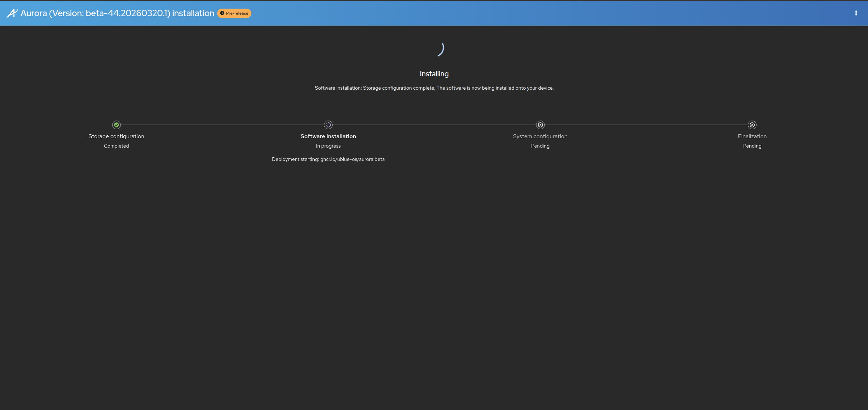
Task: Click the Aurora version installation title text
Action: pos(117,13)
